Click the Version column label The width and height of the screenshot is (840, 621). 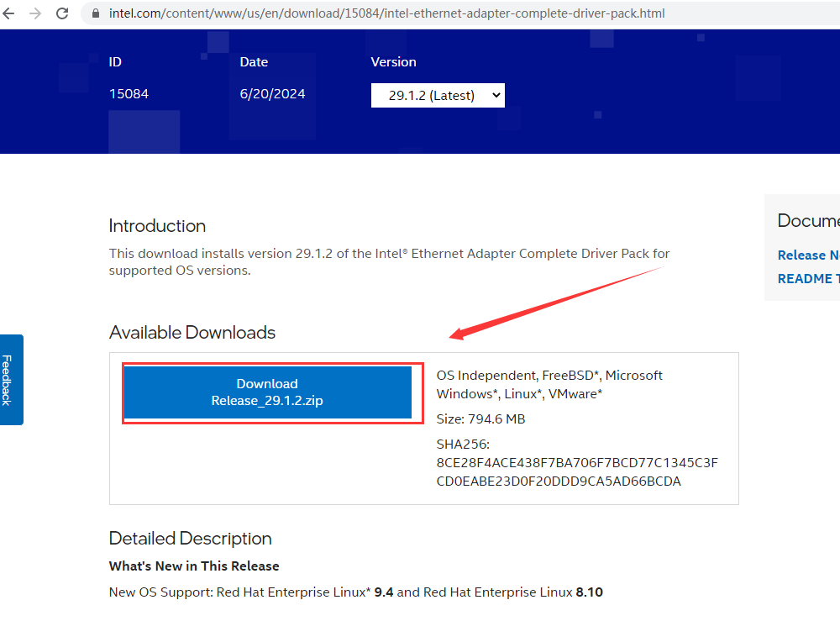point(393,62)
